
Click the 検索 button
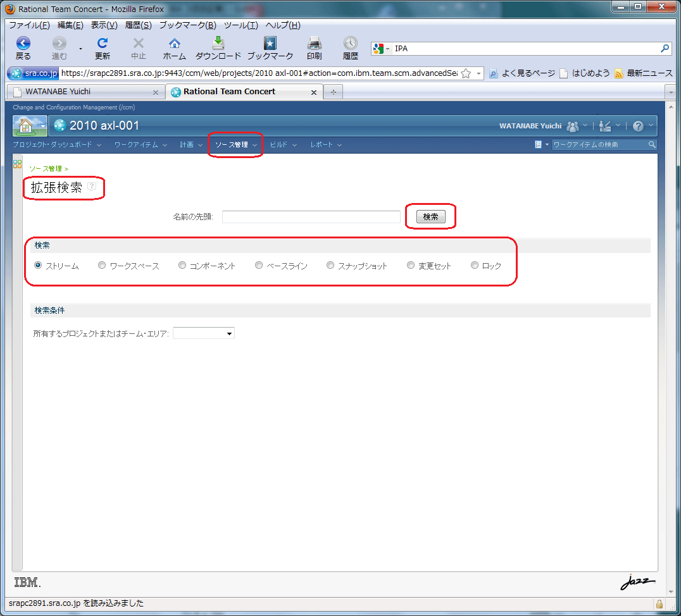(430, 217)
